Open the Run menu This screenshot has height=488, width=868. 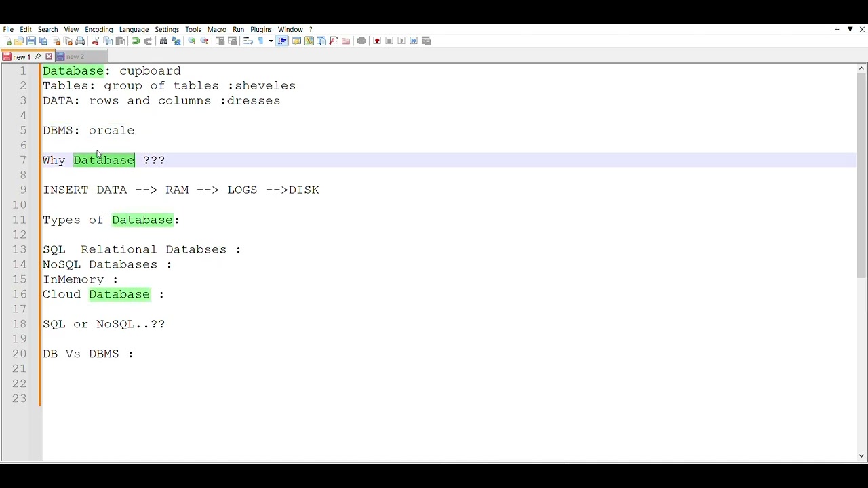pos(238,30)
